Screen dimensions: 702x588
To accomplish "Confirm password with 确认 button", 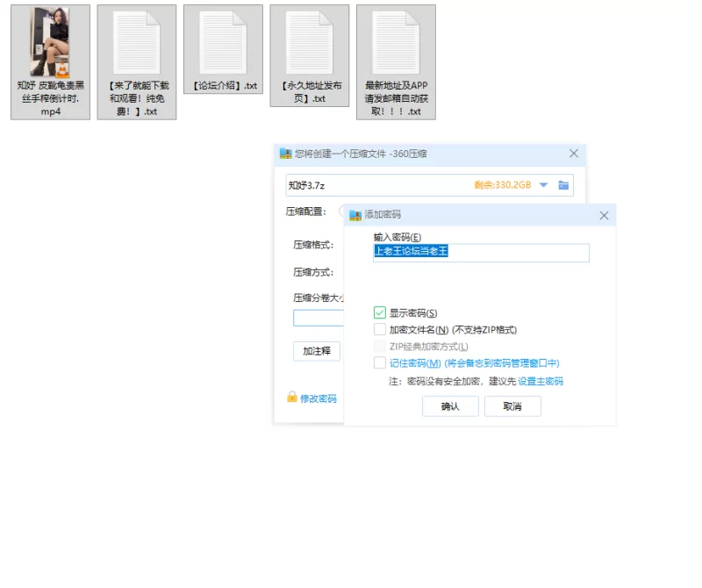I will point(450,406).
